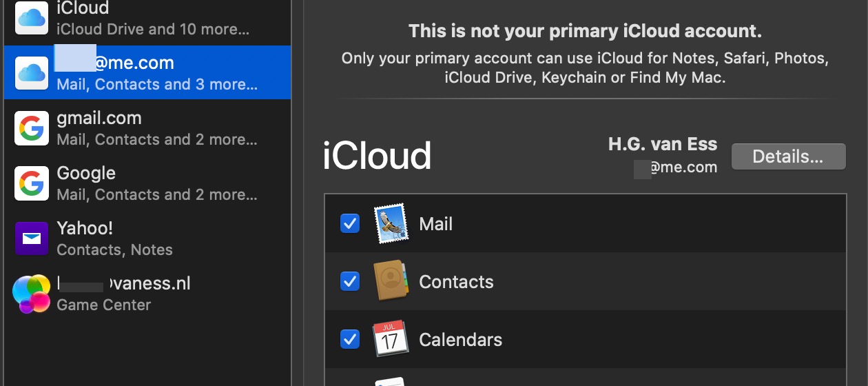This screenshot has height=386, width=868.
Task: Click the cloud icon of the @me.com account
Action: [x=32, y=73]
